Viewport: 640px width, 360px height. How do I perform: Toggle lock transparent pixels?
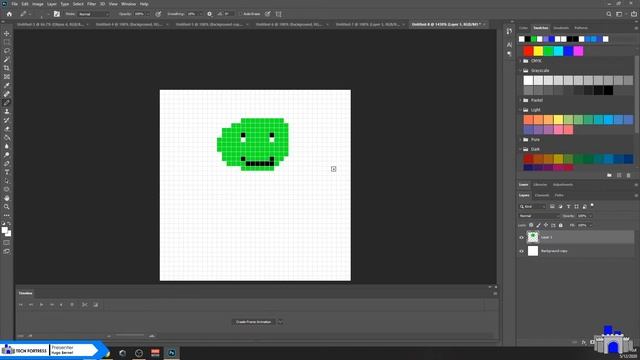point(531,225)
